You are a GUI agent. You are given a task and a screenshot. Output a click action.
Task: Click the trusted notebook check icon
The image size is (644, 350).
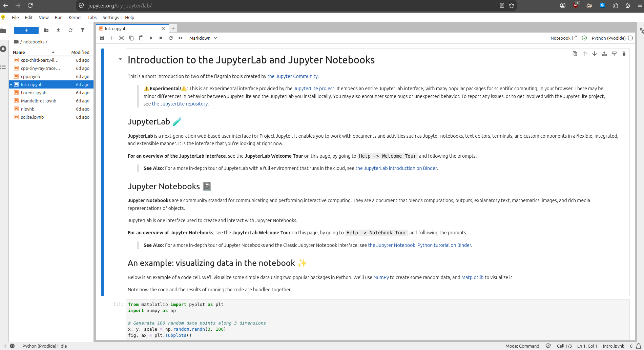(x=584, y=38)
